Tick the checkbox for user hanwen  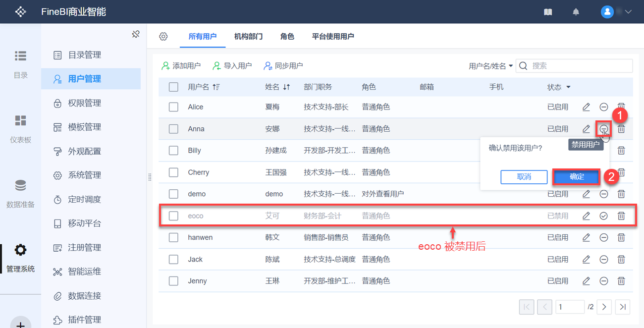click(x=173, y=237)
